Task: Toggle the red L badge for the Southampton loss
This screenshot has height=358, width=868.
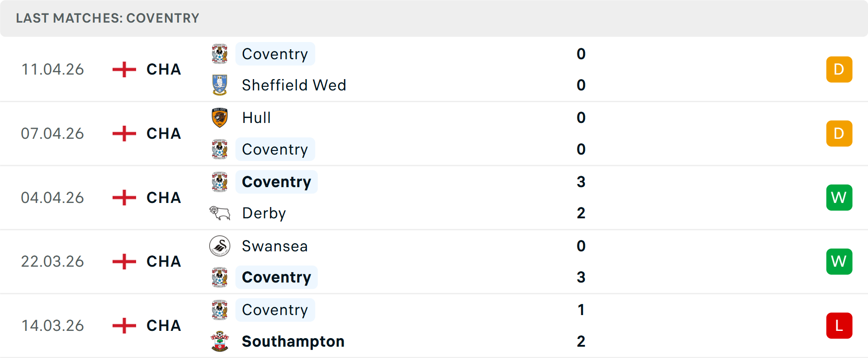Action: click(x=839, y=325)
